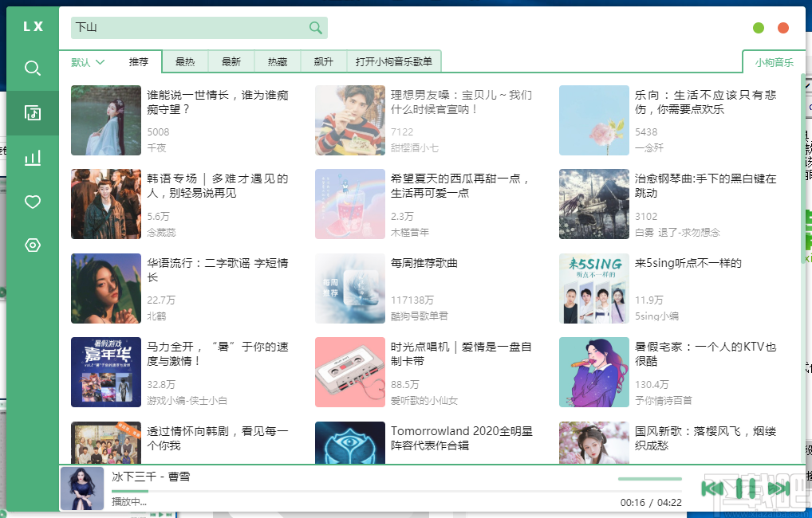Go back to the previous track
Viewport: 812px width, 518px height.
click(714, 489)
